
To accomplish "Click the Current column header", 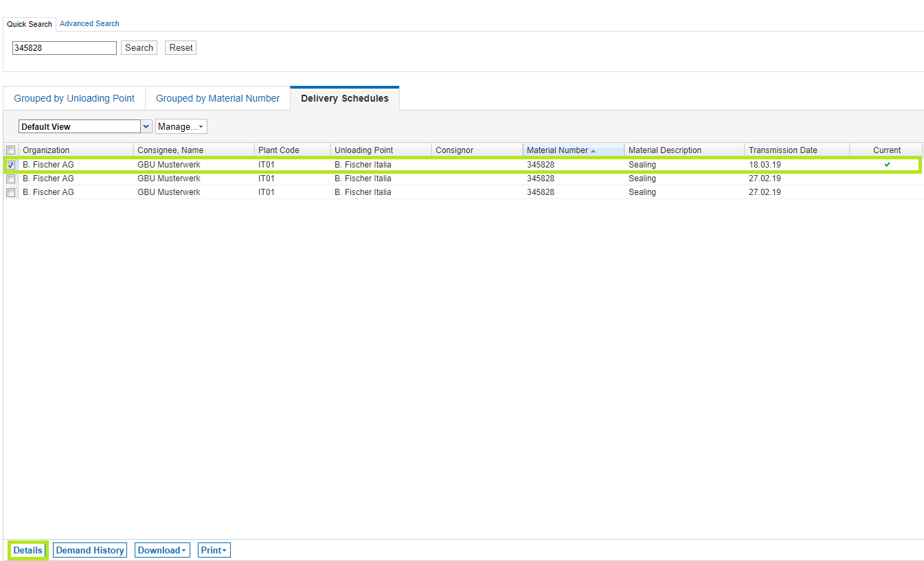I will click(x=886, y=150).
